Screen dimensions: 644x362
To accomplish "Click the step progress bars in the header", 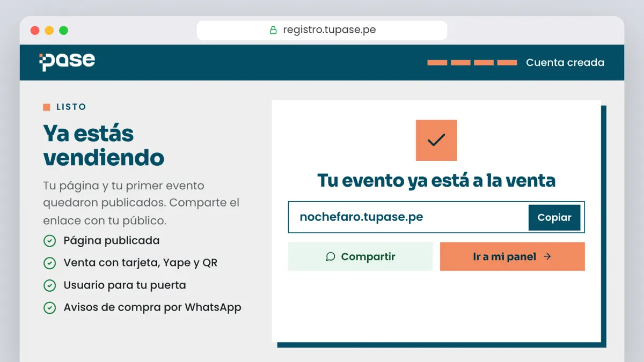I will click(x=472, y=63).
